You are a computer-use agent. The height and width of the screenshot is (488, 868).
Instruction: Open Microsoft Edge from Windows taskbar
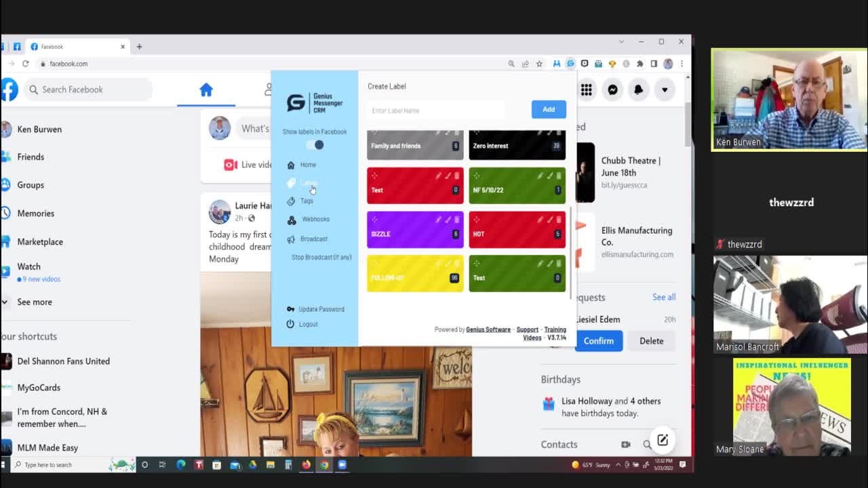coord(181,465)
